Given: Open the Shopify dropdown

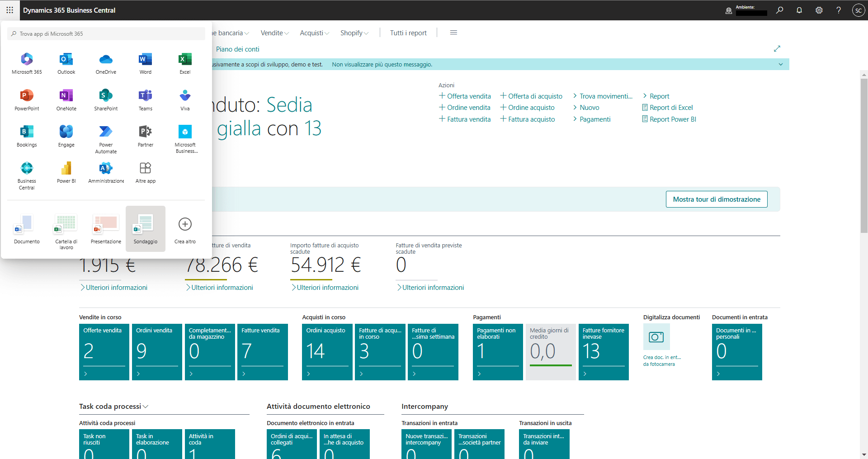Looking at the screenshot, I should [354, 33].
